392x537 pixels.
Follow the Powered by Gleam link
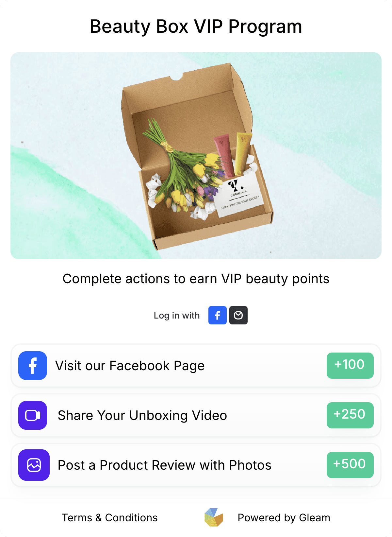click(x=284, y=518)
